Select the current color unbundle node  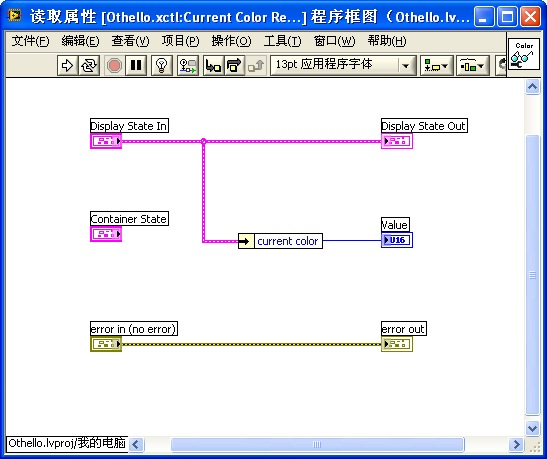pyautogui.click(x=280, y=241)
